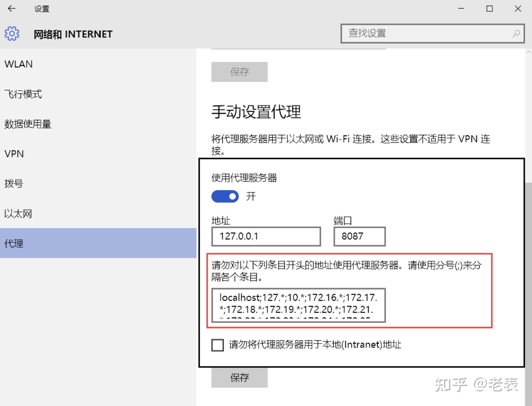Click the 端口 field showing 8087
The image size is (532, 406).
click(x=359, y=236)
